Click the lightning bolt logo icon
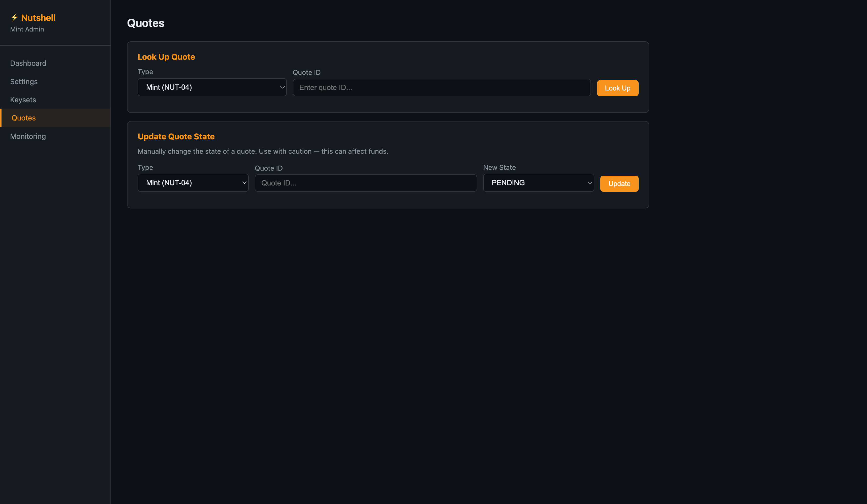This screenshot has width=867, height=504. click(x=14, y=17)
